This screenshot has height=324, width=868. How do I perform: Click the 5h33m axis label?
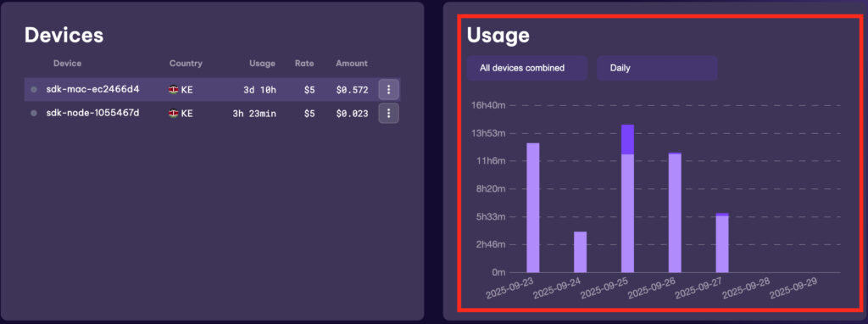491,216
